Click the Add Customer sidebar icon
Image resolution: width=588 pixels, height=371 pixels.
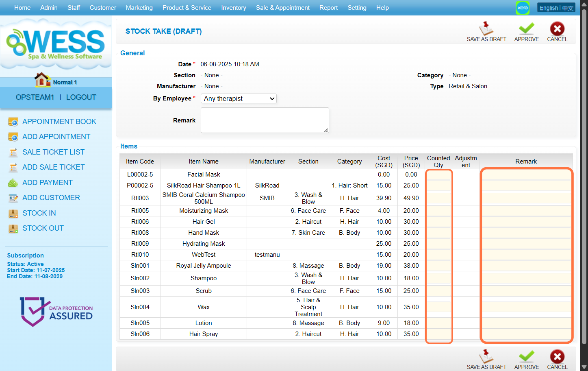point(13,198)
